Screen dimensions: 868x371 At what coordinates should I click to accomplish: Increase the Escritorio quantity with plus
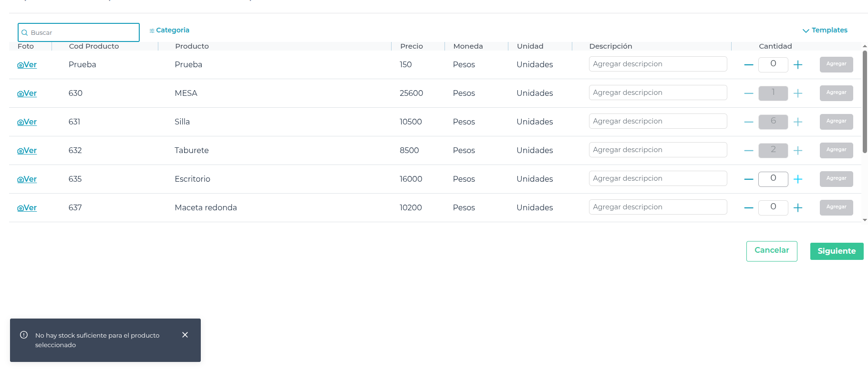[x=798, y=179]
